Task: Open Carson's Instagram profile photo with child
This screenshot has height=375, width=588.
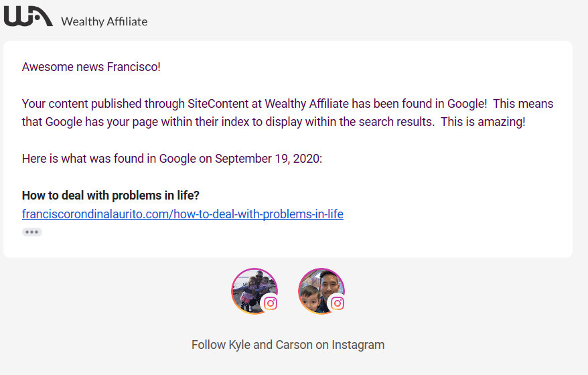Action: click(x=321, y=291)
